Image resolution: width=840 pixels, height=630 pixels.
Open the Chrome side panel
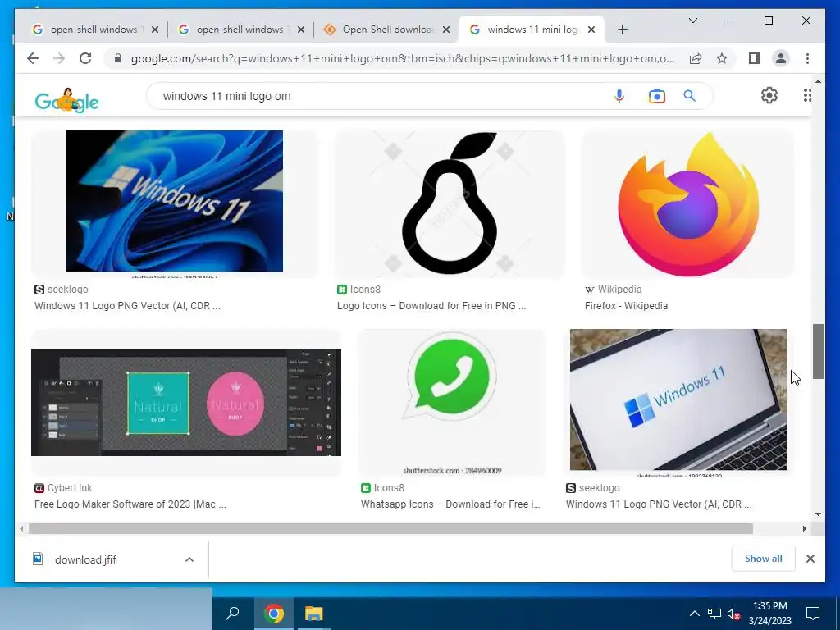tap(755, 58)
